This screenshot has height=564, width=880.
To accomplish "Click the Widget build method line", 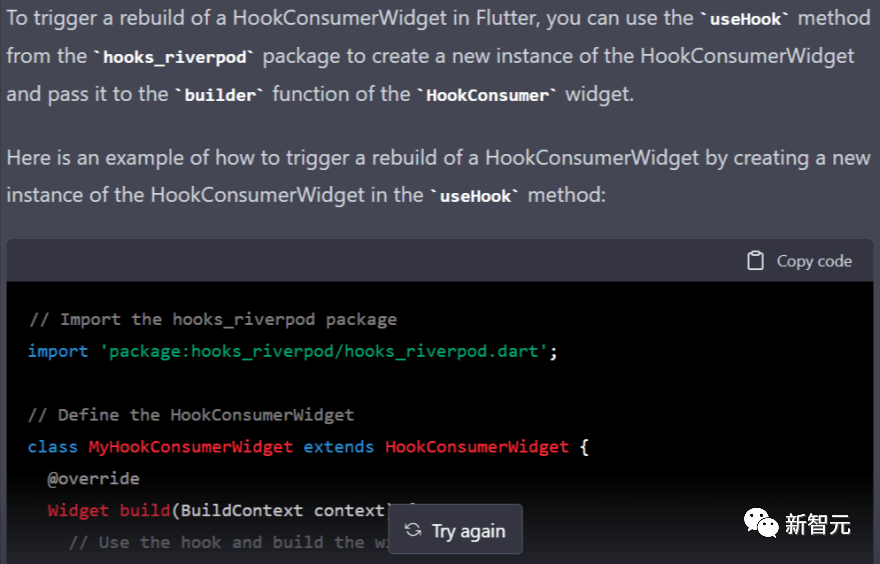I will click(217, 511).
